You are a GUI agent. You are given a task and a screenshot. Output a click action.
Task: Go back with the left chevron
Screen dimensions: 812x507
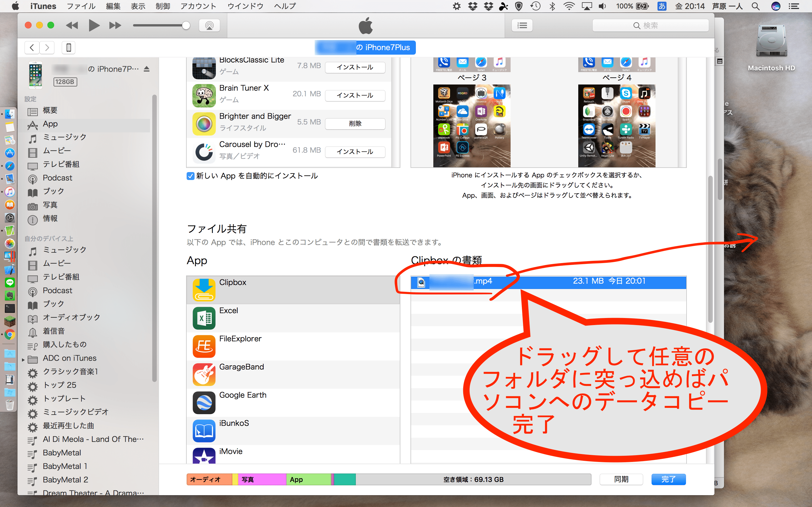coord(32,48)
